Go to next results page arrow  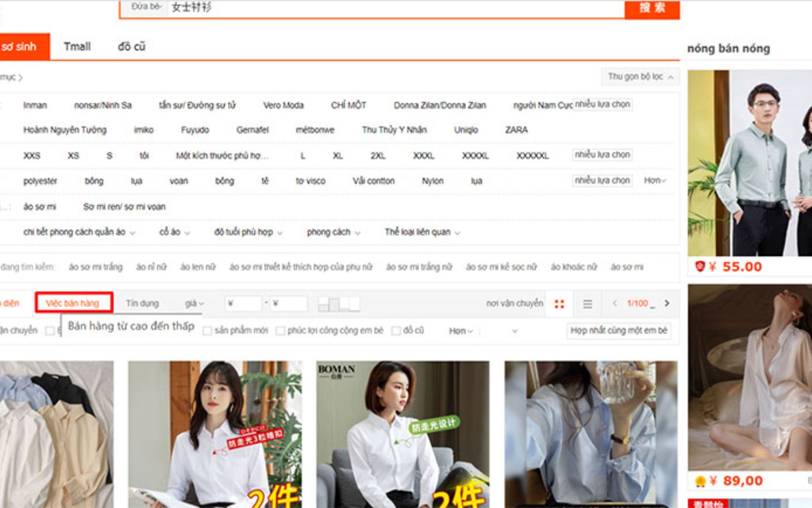[667, 303]
